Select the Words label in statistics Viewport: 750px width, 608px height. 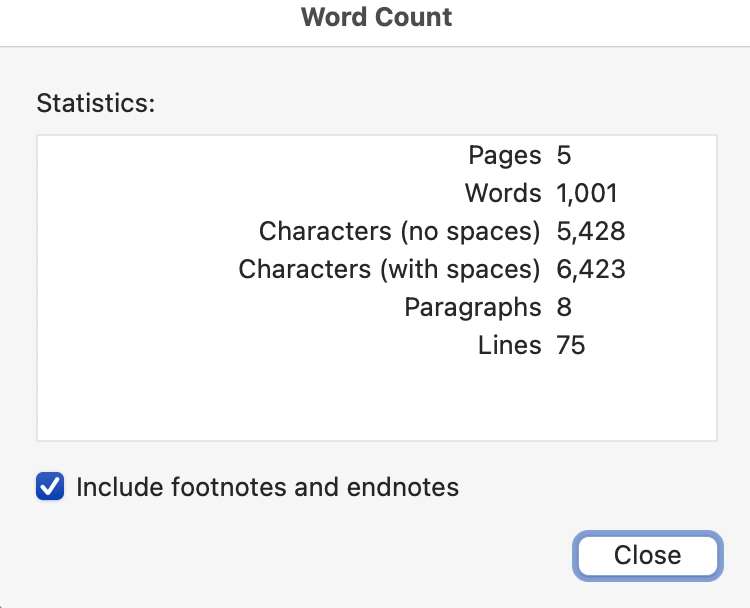point(503,193)
